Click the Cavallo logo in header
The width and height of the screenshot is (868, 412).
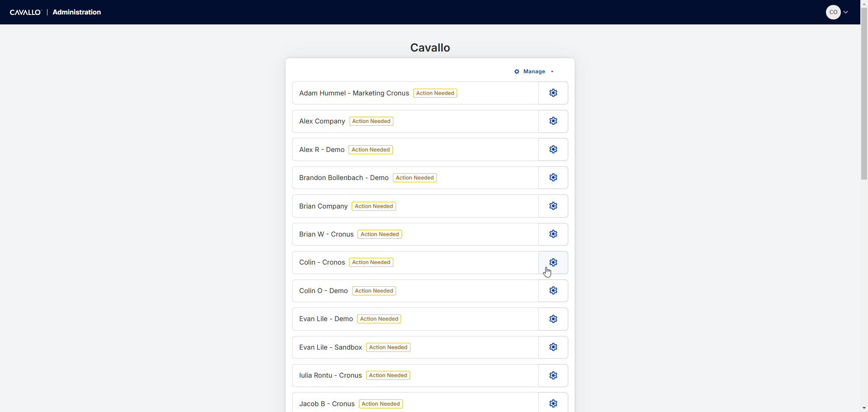tap(26, 12)
